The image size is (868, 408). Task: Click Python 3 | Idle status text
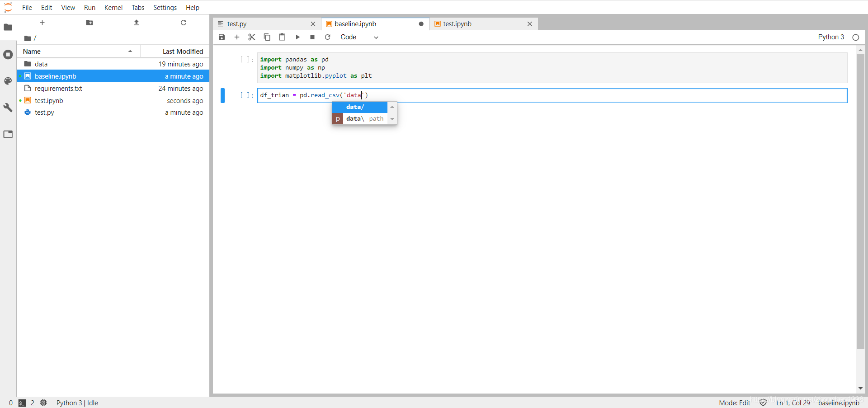click(77, 403)
